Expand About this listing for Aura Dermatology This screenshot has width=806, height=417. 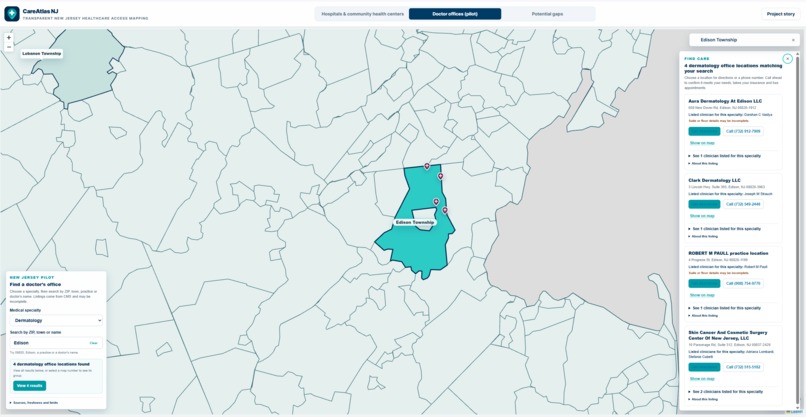coord(703,164)
